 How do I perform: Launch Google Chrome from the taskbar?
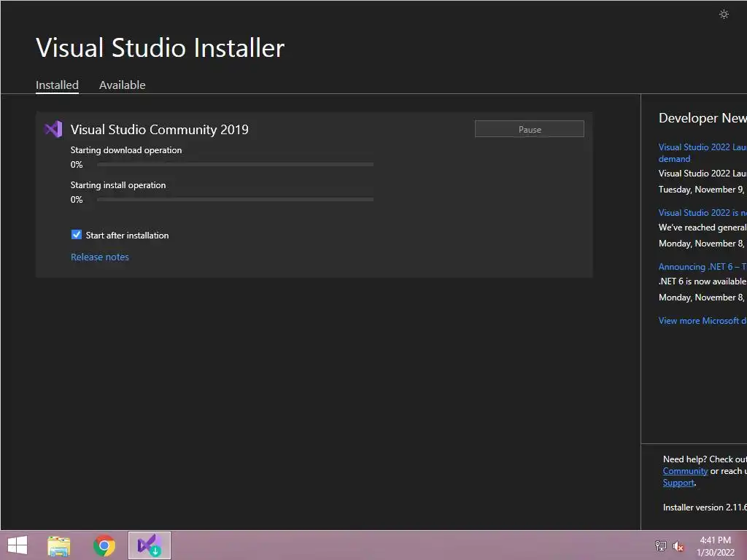tap(104, 545)
